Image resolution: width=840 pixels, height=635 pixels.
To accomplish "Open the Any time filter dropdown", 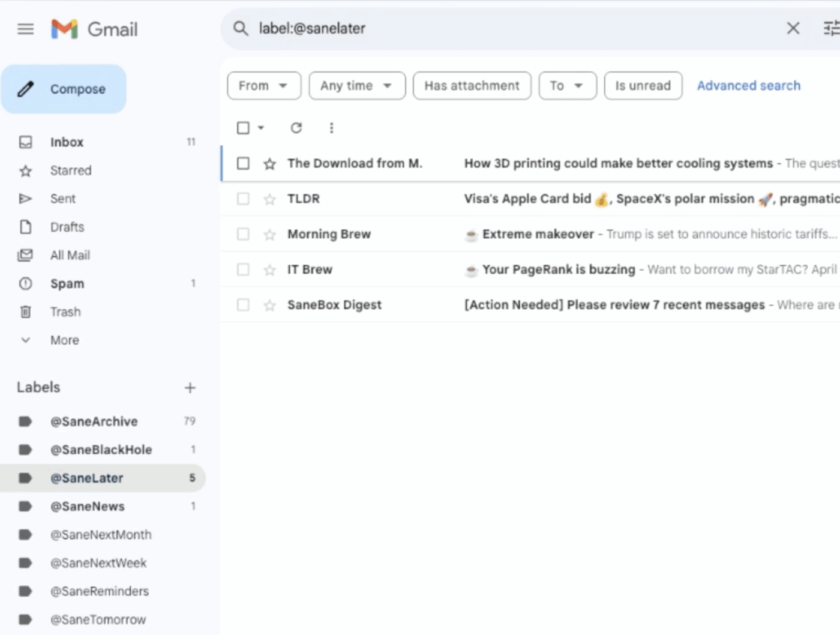I will (357, 86).
